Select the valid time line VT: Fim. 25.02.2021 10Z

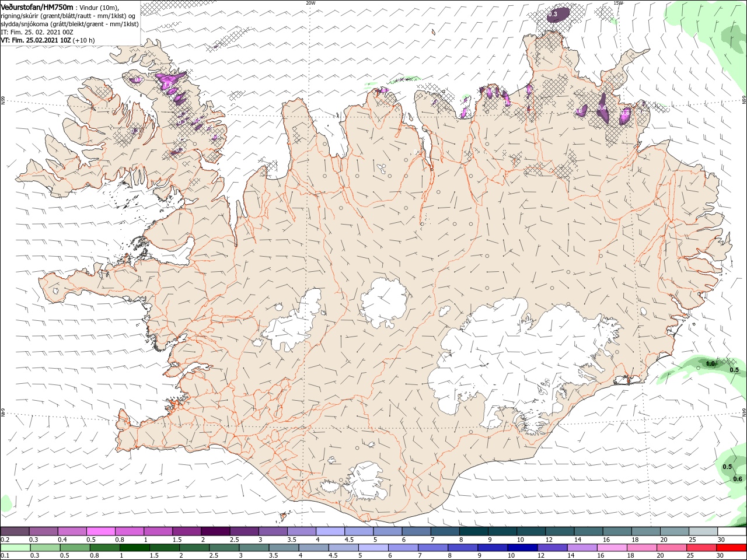point(36,40)
